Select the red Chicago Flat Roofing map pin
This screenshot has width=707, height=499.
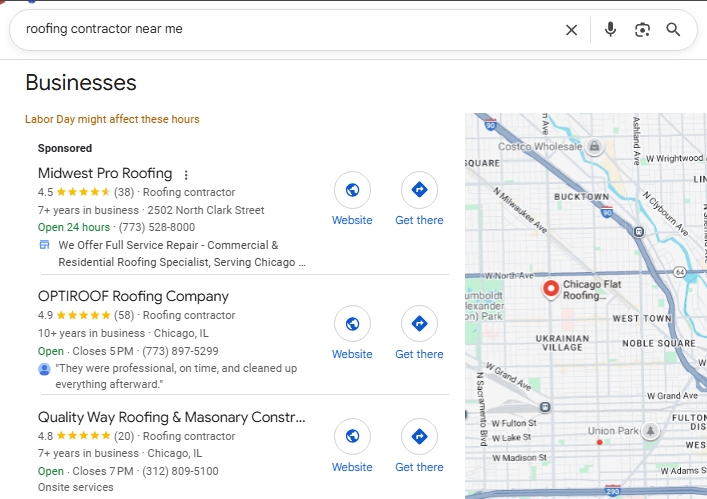pyautogui.click(x=551, y=289)
